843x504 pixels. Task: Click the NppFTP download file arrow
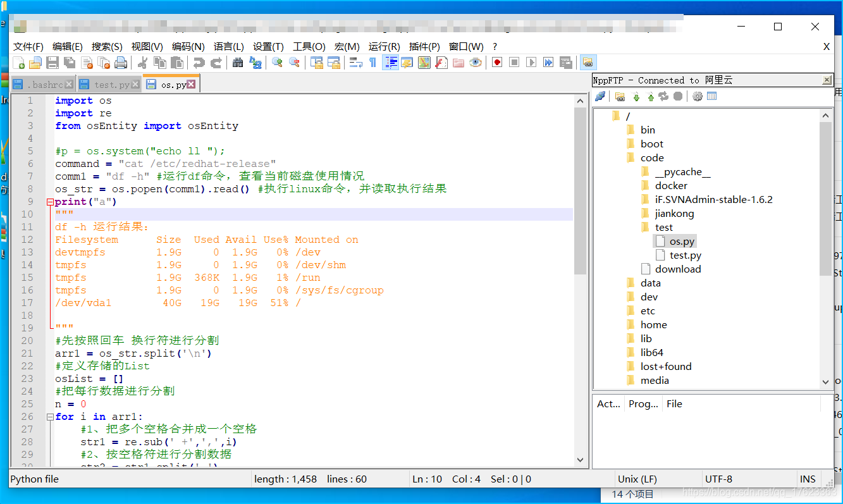636,96
